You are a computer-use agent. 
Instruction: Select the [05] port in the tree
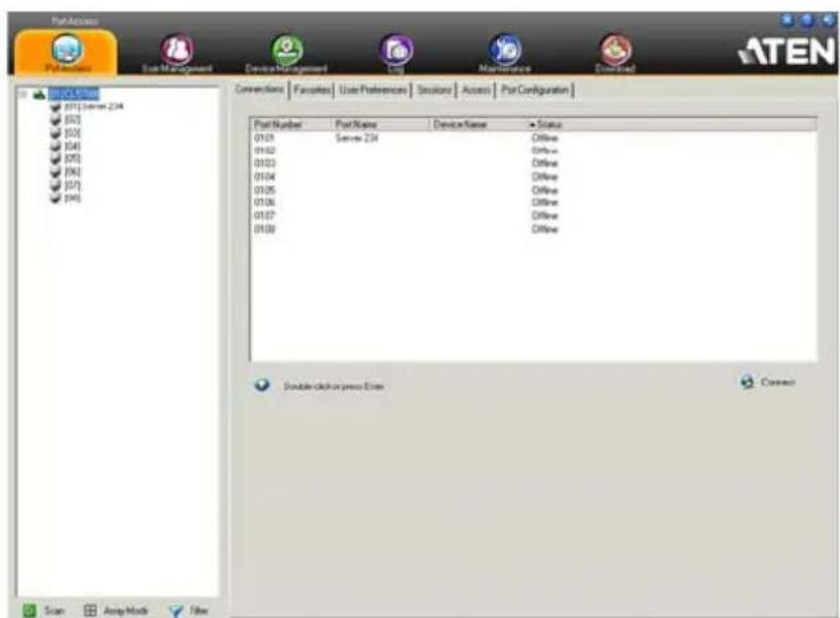(x=73, y=158)
